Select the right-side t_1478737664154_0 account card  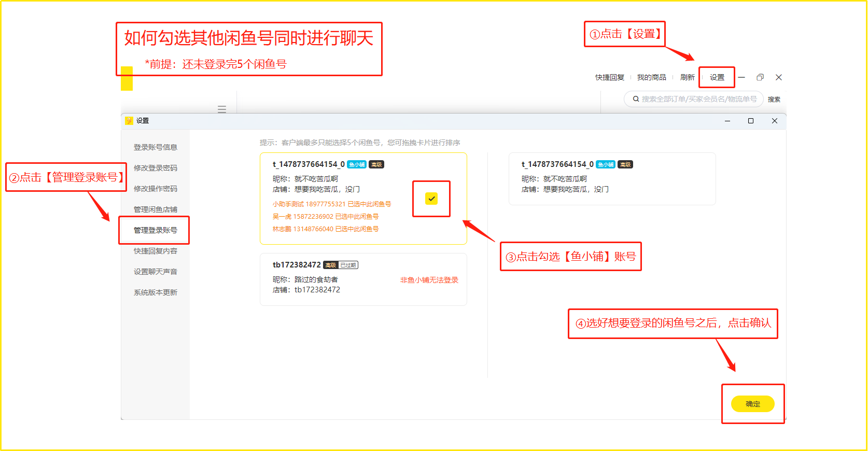(x=612, y=179)
